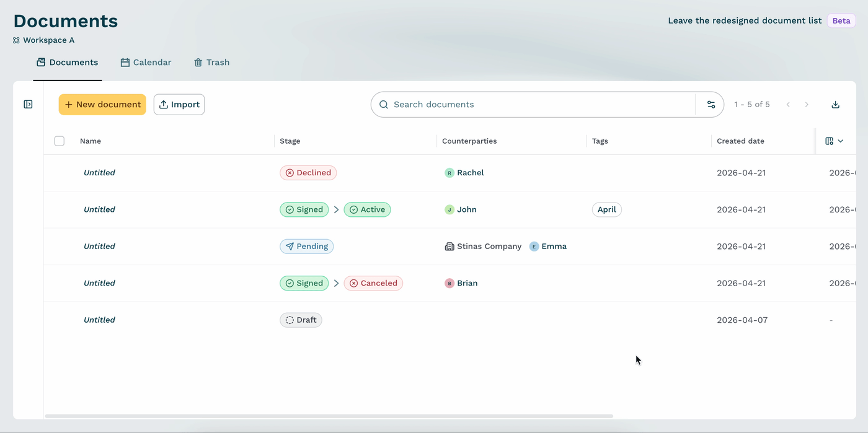Click the Workspace A icon
The height and width of the screenshot is (433, 868).
pos(16,40)
